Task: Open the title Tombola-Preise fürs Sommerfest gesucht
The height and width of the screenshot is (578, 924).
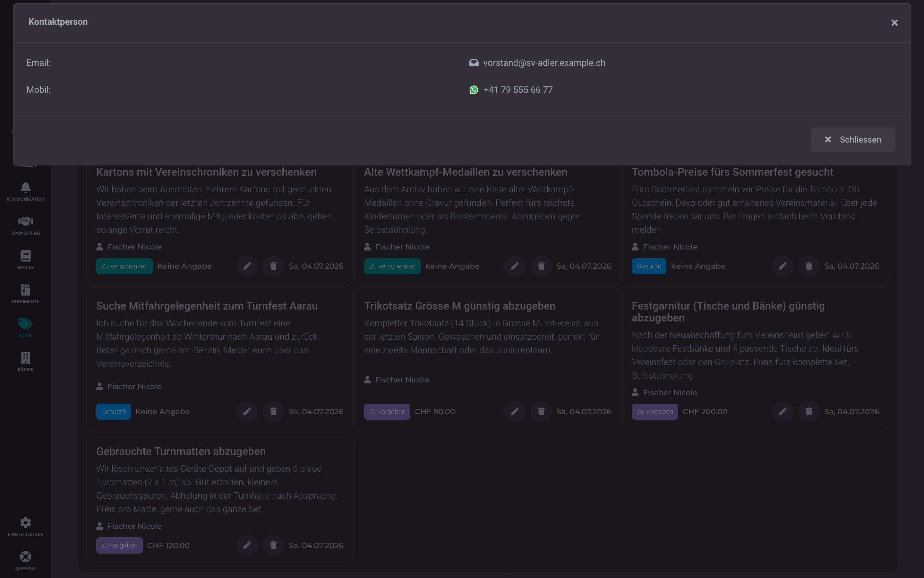Action: (732, 172)
